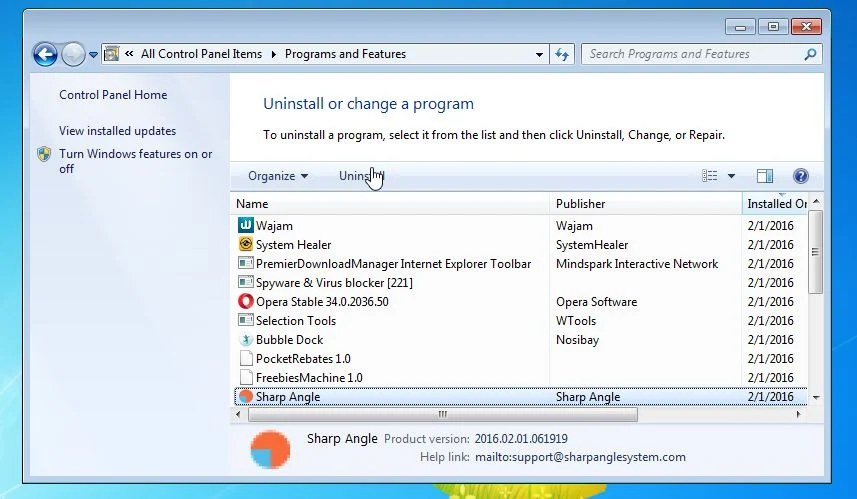Select PremierDownloadManager Internet Explorer Toolbar name
Image resolution: width=857 pixels, height=499 pixels.
[x=394, y=263]
